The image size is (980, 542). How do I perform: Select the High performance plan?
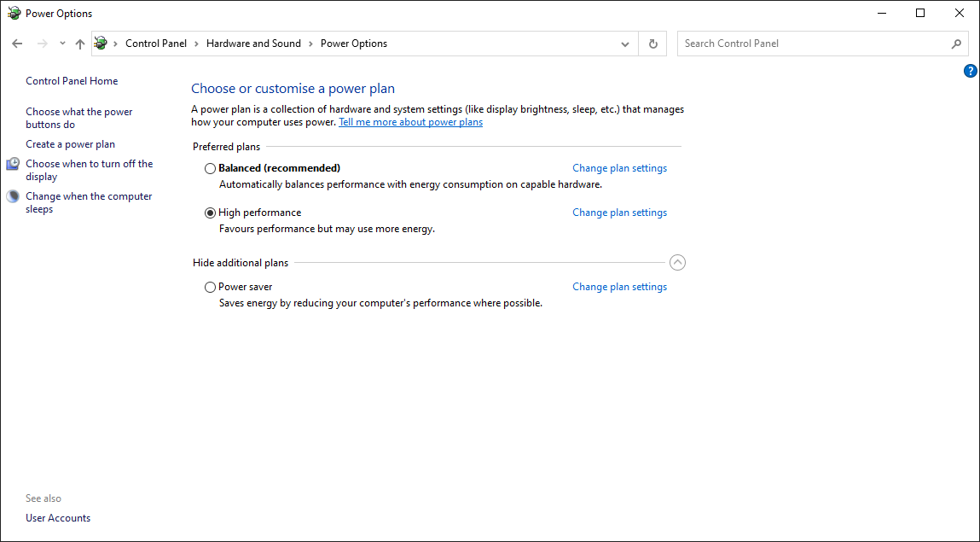(x=210, y=213)
